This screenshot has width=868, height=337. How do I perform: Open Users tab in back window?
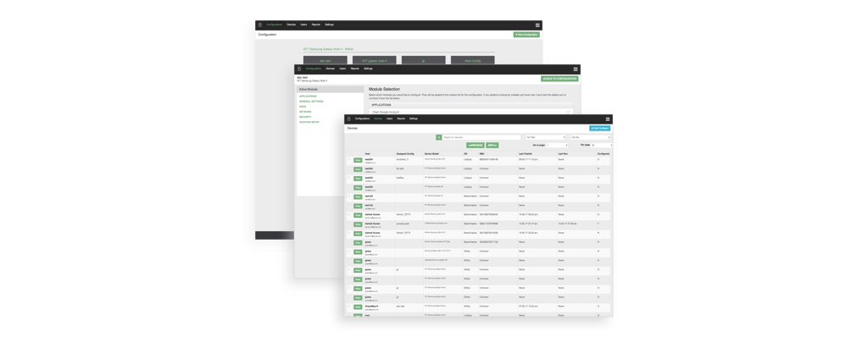point(304,25)
